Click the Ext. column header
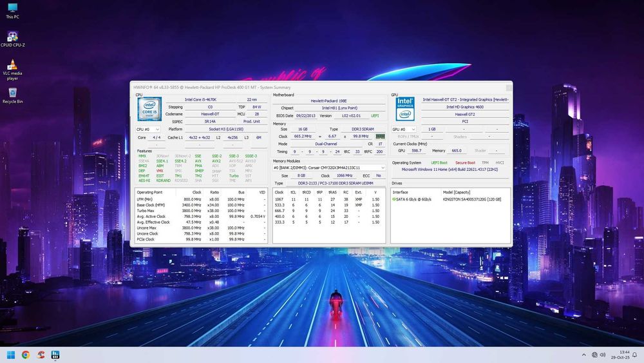Screen dimensions: 644x363 (x=359, y=192)
